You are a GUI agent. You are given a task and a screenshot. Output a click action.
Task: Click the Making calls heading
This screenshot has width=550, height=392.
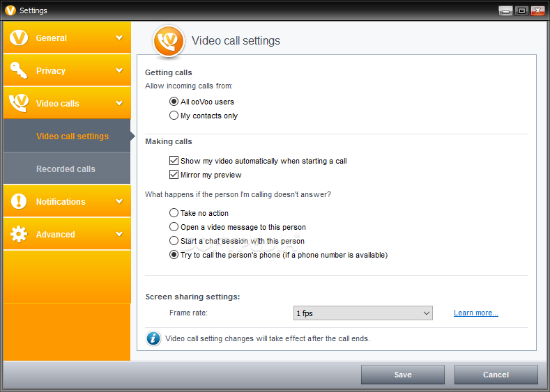tap(169, 141)
